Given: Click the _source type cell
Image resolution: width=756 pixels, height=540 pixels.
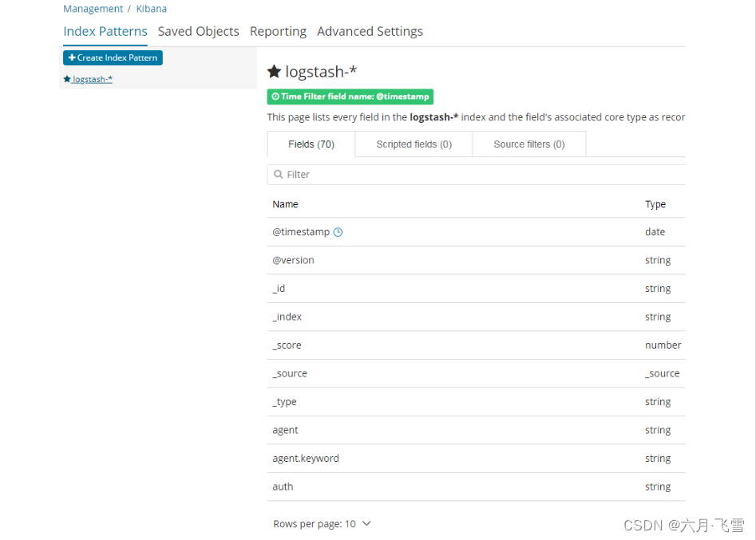Looking at the screenshot, I should click(x=662, y=374).
